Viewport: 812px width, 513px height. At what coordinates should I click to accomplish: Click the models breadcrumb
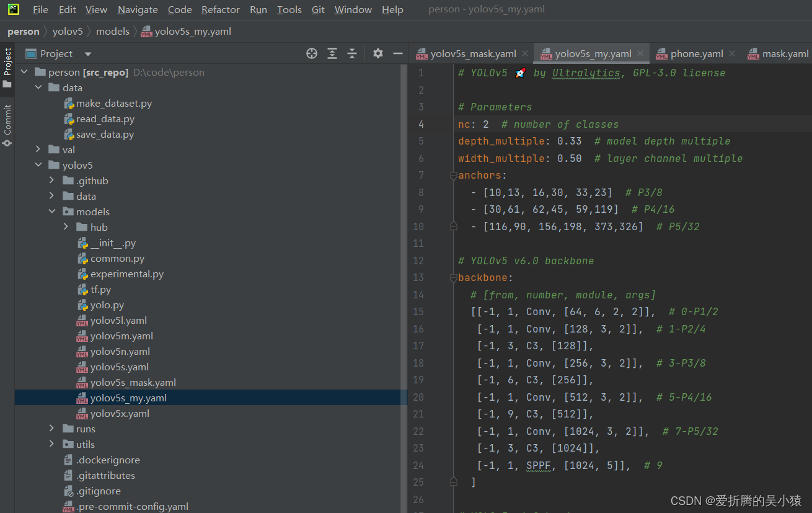[113, 31]
